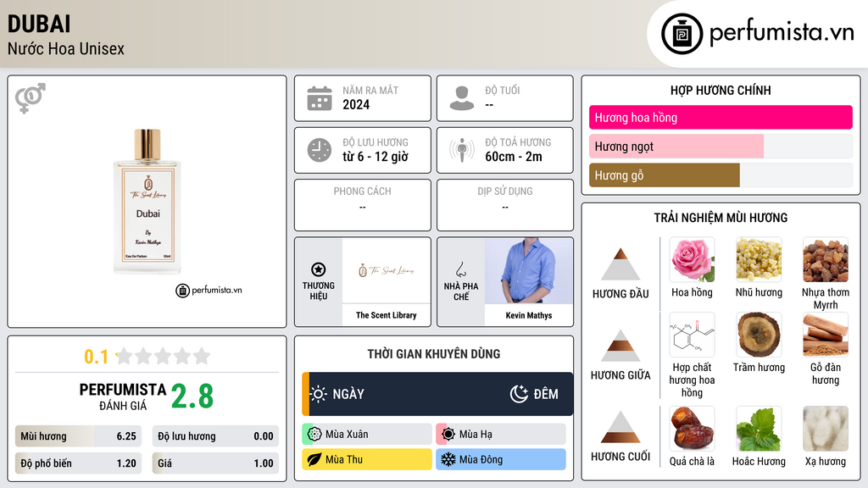This screenshot has width=868, height=488.
Task: Click the nose perfumer icon
Action: tap(460, 269)
